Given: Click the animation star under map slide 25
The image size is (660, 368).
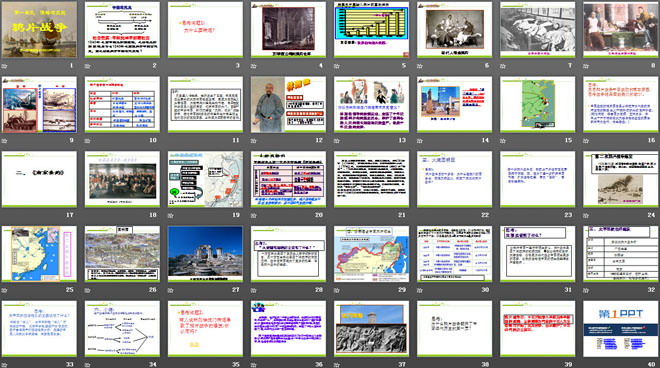Looking at the screenshot, I should (x=4, y=290).
